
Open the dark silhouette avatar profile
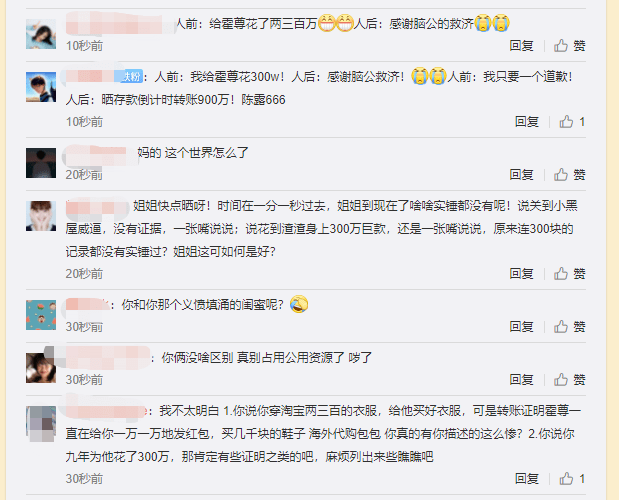click(41, 163)
